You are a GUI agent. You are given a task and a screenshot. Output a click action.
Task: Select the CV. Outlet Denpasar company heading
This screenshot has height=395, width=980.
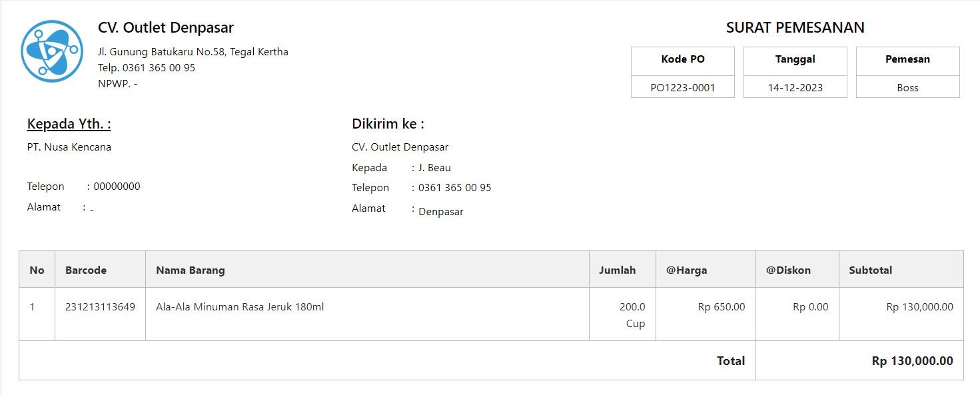pos(166,28)
